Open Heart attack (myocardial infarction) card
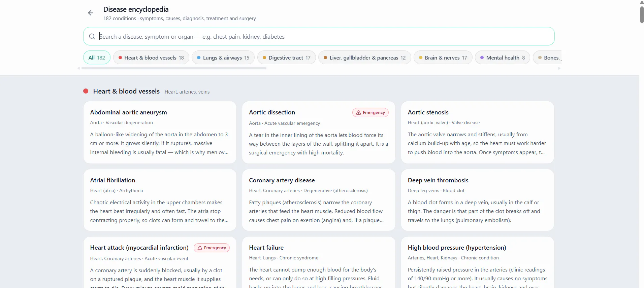This screenshot has width=644, height=288. 160,262
